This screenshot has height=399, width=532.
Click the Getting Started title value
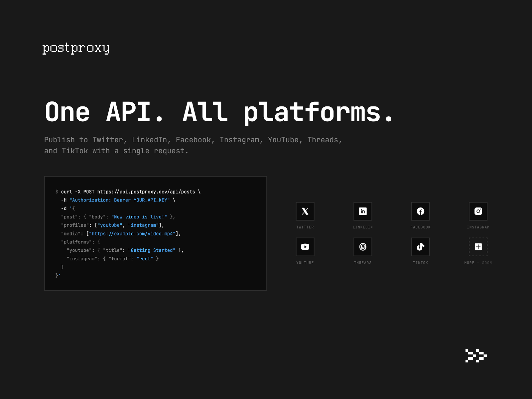pyautogui.click(x=152, y=250)
